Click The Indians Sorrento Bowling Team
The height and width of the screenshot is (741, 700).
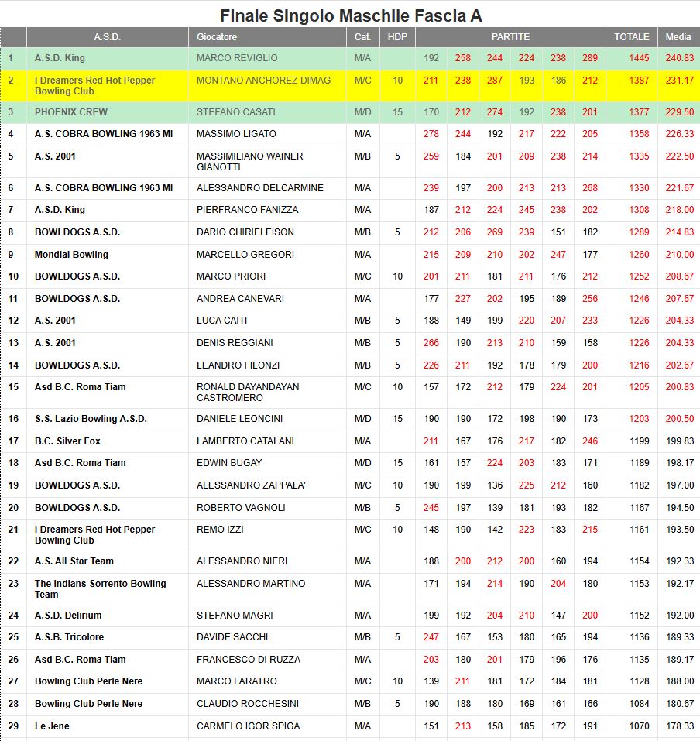100,588
